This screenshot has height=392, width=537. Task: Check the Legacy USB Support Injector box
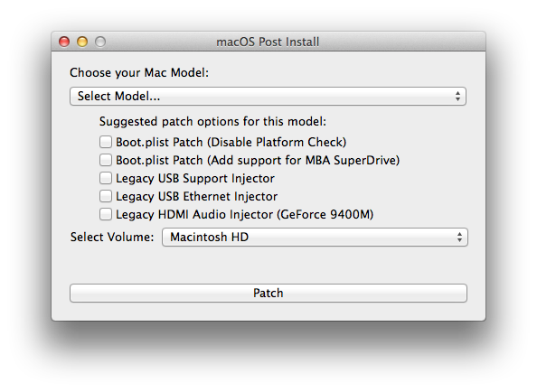[106, 178]
